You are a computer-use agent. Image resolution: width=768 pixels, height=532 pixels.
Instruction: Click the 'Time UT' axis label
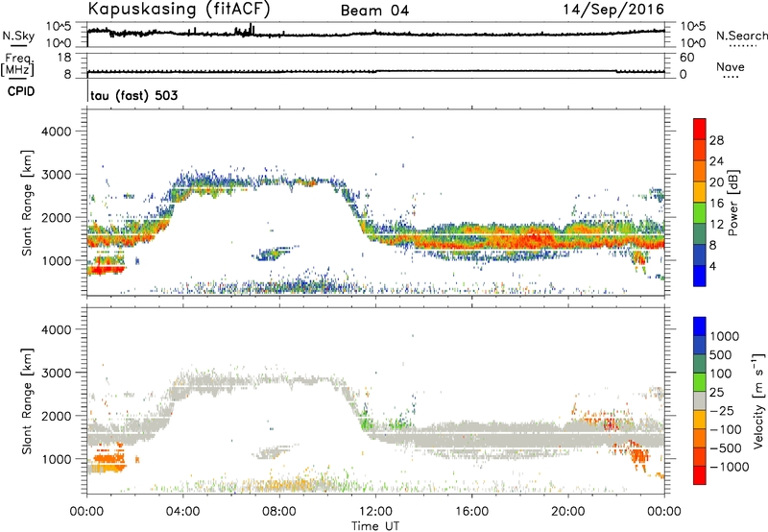(375, 526)
